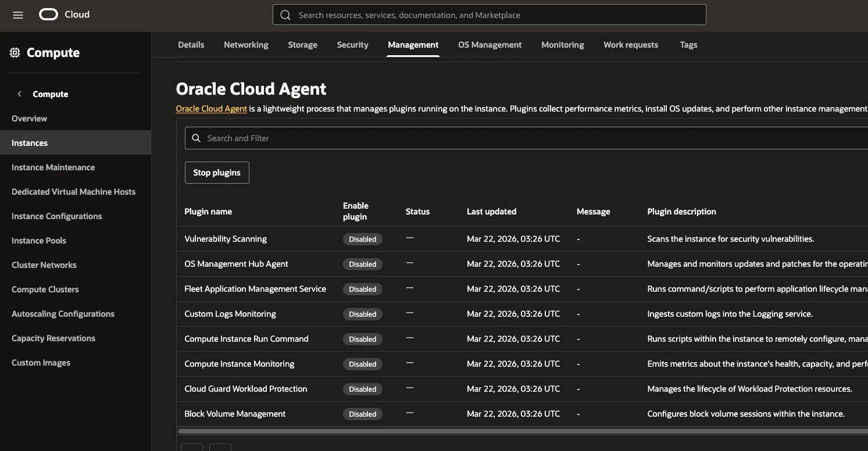
Task: Click the Enable plugin column header
Action: point(356,212)
